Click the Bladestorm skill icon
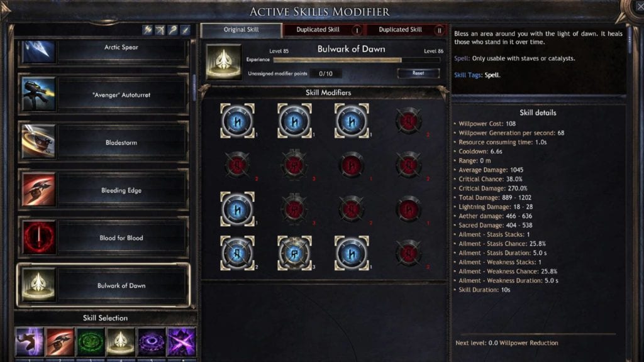 pos(38,142)
